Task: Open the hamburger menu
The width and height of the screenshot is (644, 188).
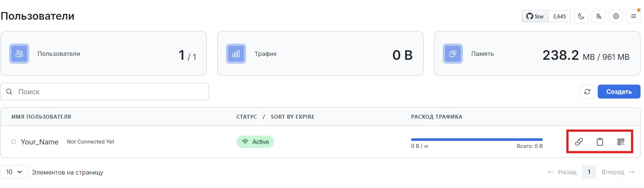Action: click(634, 17)
